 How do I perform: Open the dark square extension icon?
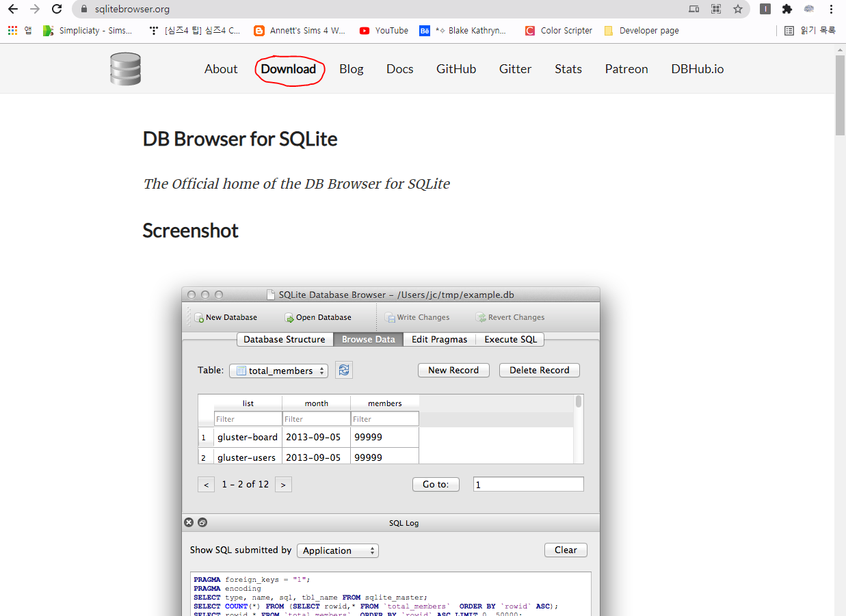765,9
